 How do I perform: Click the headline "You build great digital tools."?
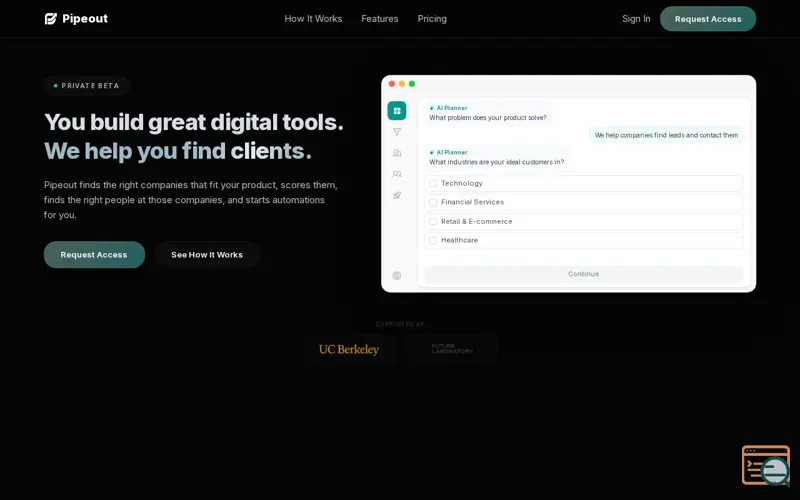[194, 122]
